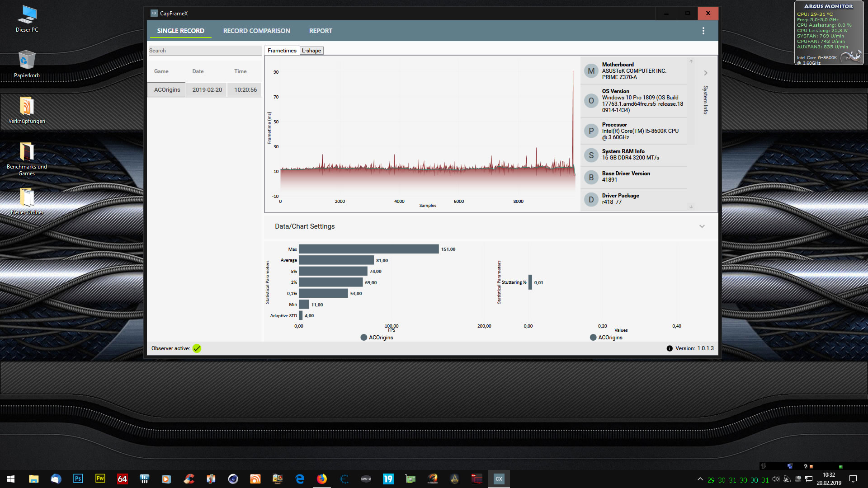
Task: Click the Driver Package 'D' circle icon
Action: [x=591, y=199]
